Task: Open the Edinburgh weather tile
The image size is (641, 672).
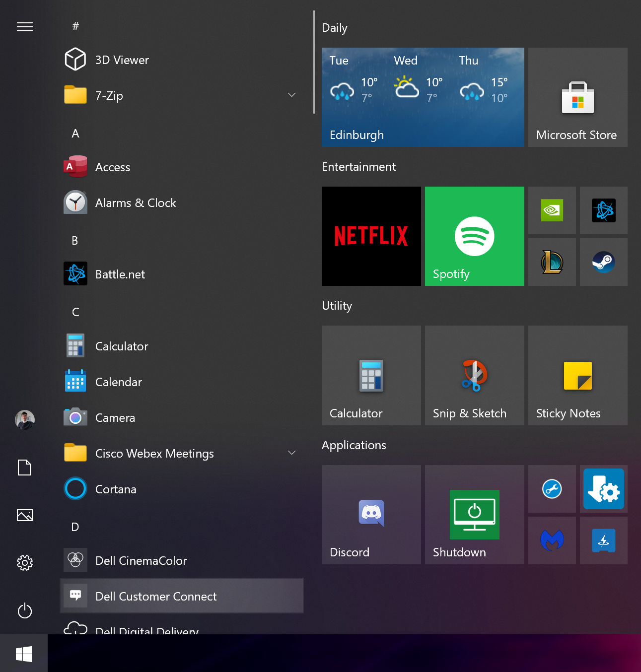Action: point(423,97)
